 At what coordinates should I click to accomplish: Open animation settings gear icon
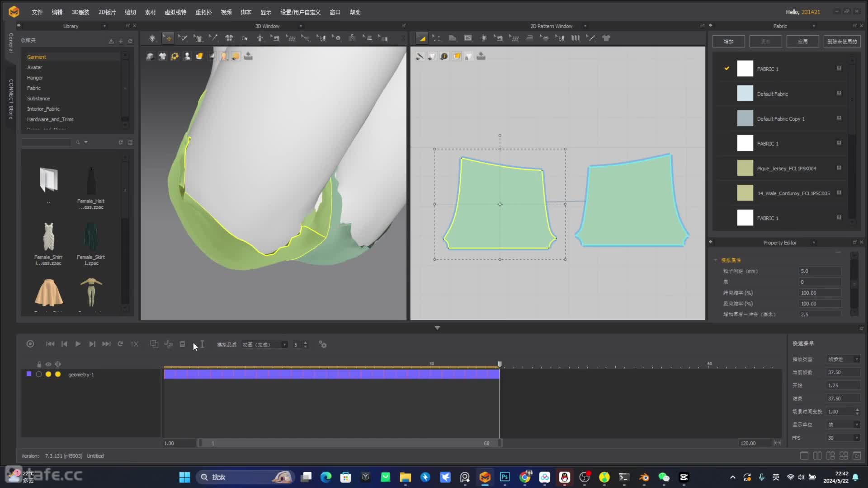(x=323, y=344)
